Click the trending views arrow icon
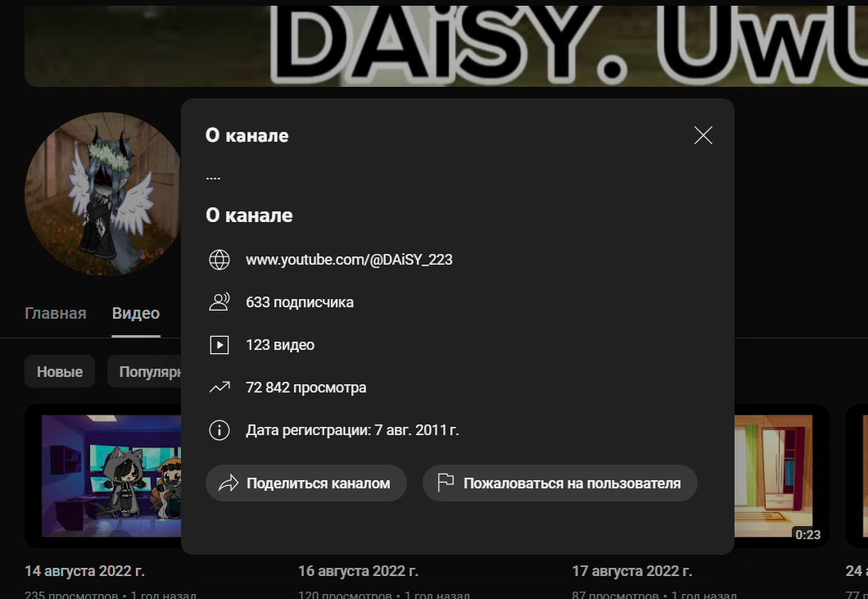 pyautogui.click(x=219, y=388)
